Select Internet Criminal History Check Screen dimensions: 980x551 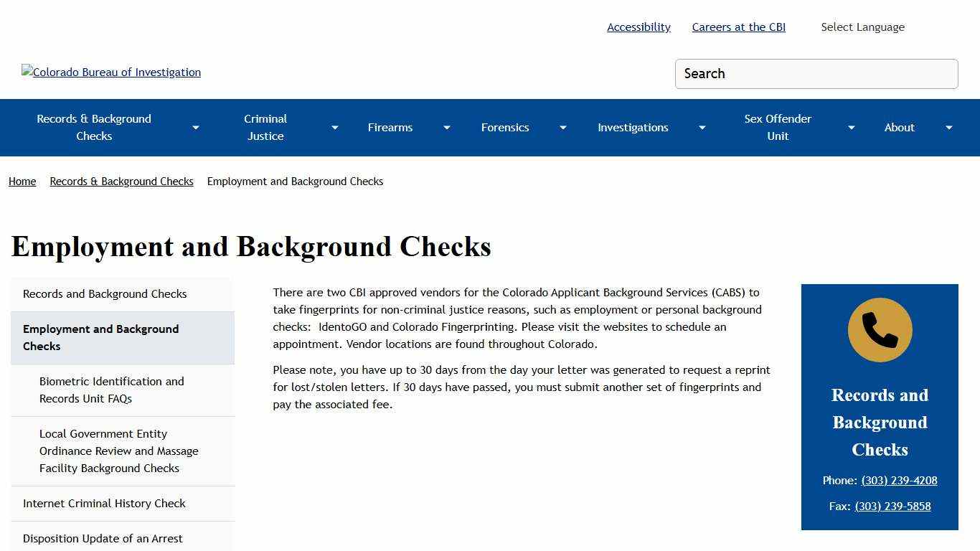point(105,503)
